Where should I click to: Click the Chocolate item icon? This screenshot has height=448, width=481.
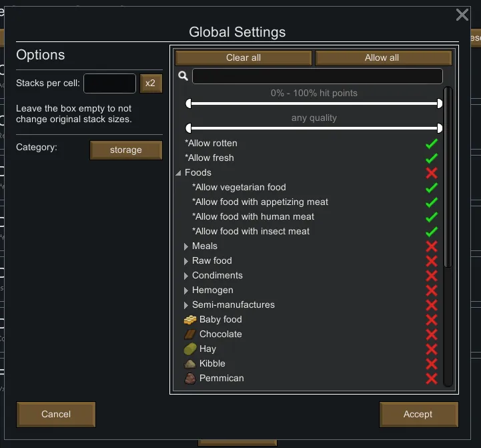click(190, 334)
